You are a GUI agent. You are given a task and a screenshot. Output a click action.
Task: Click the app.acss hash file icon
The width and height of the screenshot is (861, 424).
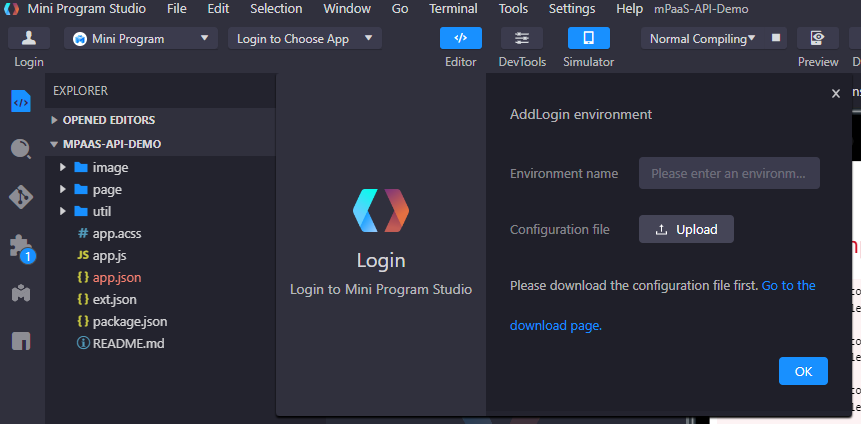[83, 233]
